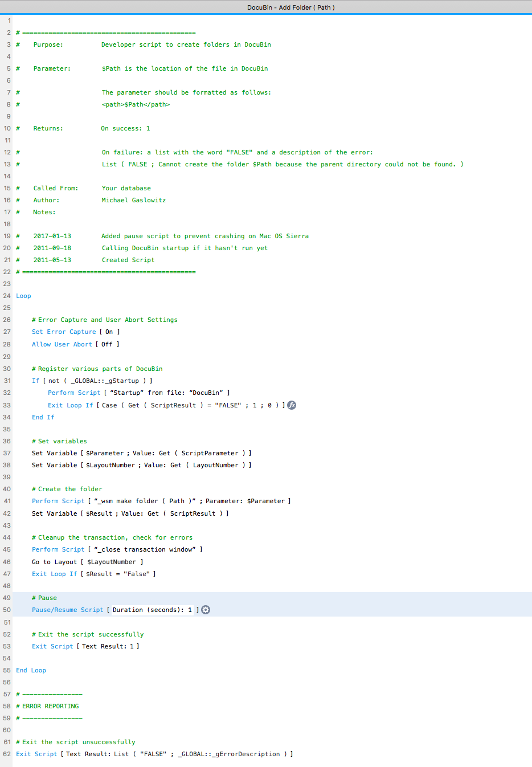
Task: Select the final Exit Script List "FALSE" step
Action: pos(154,754)
